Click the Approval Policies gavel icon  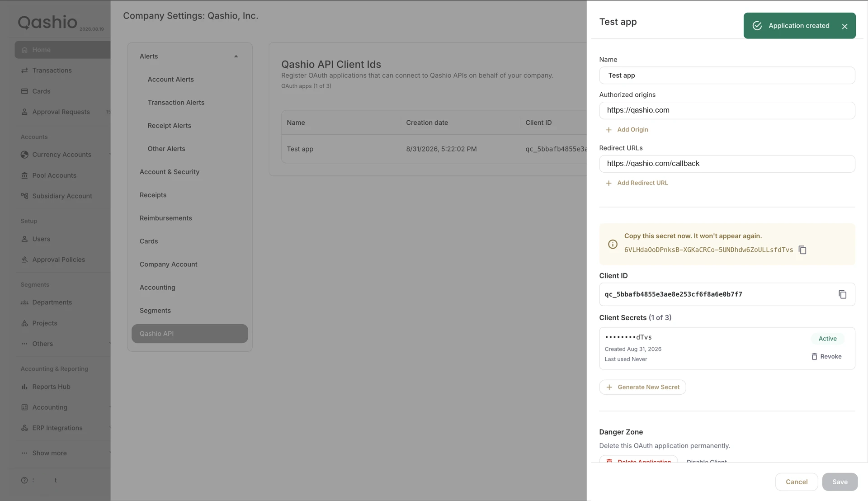pyautogui.click(x=24, y=260)
